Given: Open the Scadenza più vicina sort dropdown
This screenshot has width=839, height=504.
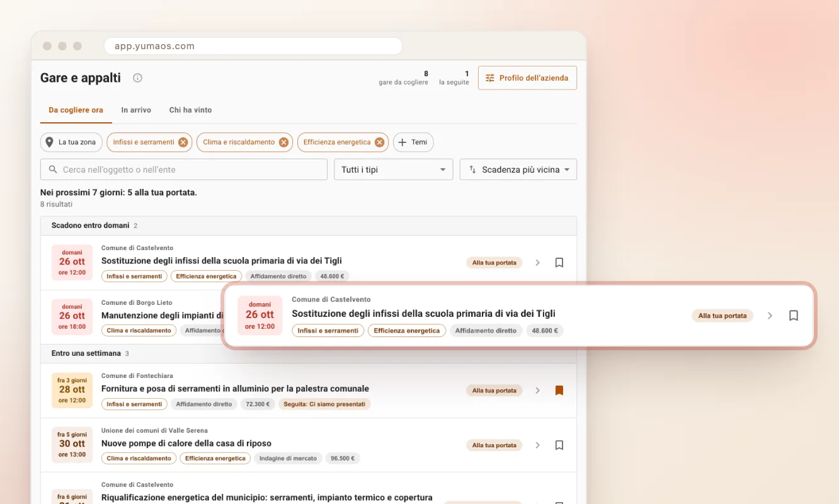Looking at the screenshot, I should coord(518,169).
